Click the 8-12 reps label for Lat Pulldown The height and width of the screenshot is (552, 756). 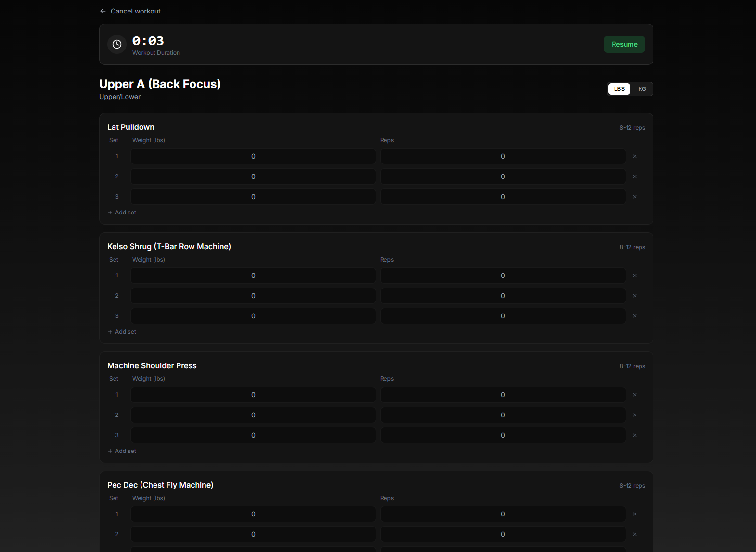(x=632, y=128)
